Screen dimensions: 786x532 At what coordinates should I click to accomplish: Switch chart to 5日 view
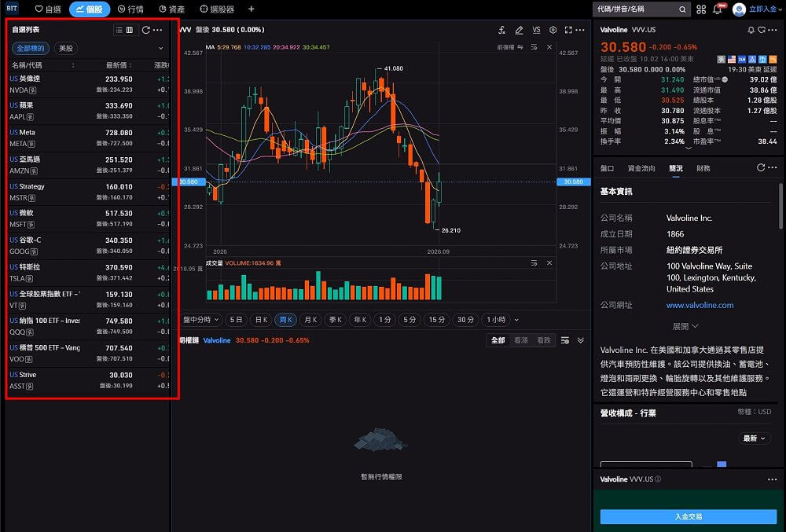coord(236,320)
